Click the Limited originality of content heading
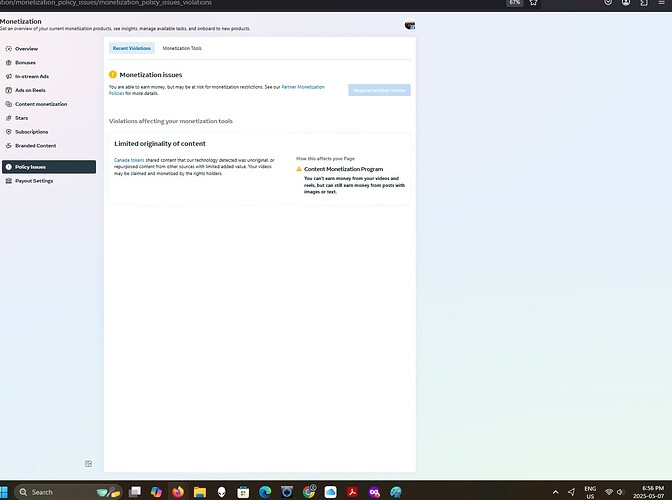 click(x=160, y=144)
